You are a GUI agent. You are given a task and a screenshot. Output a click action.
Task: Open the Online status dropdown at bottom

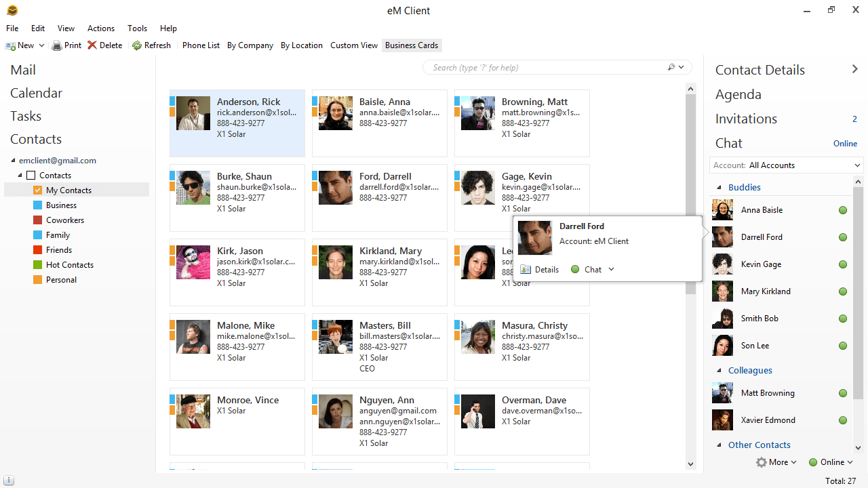coord(831,462)
